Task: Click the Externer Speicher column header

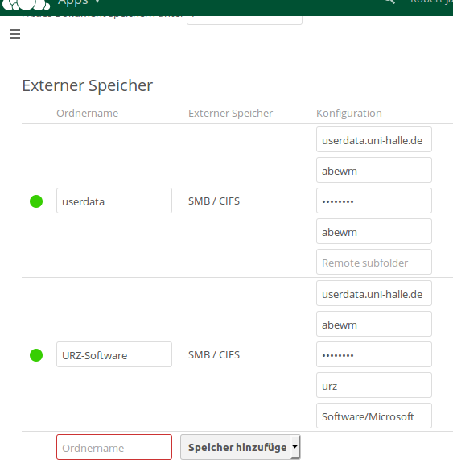Action: (230, 114)
